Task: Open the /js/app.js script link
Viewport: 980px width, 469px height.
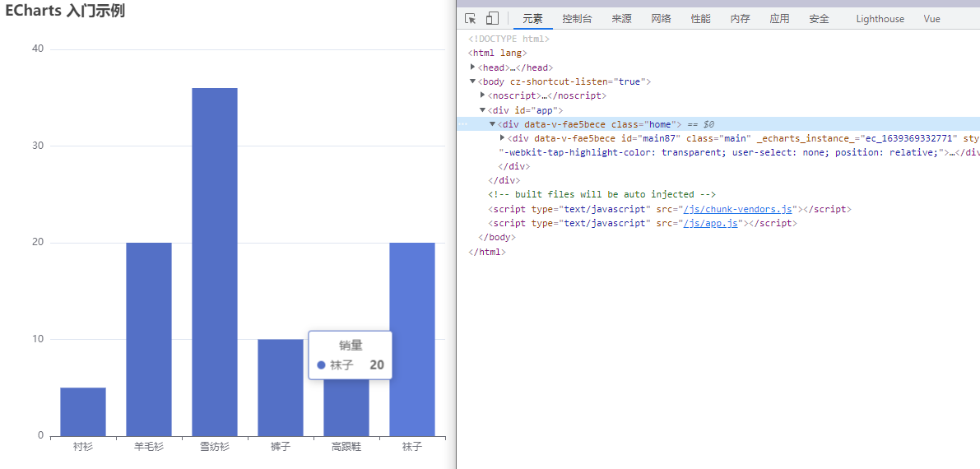Action: 711,223
